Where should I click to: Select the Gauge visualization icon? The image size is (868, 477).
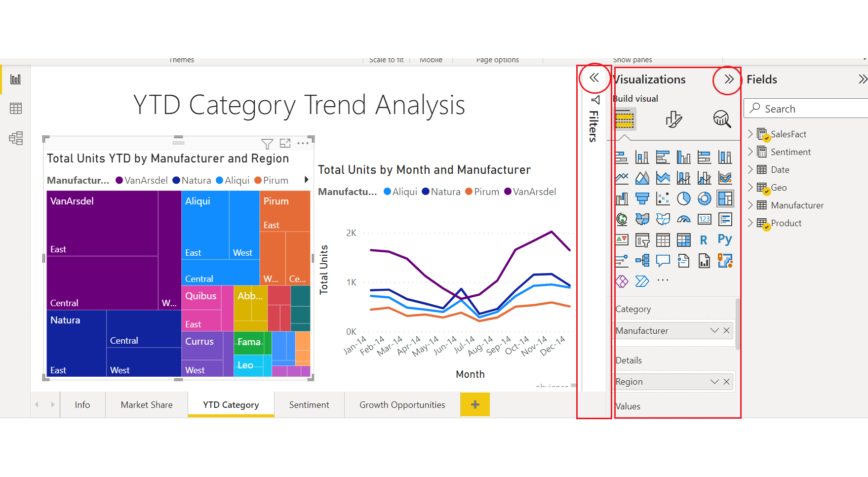pos(684,219)
